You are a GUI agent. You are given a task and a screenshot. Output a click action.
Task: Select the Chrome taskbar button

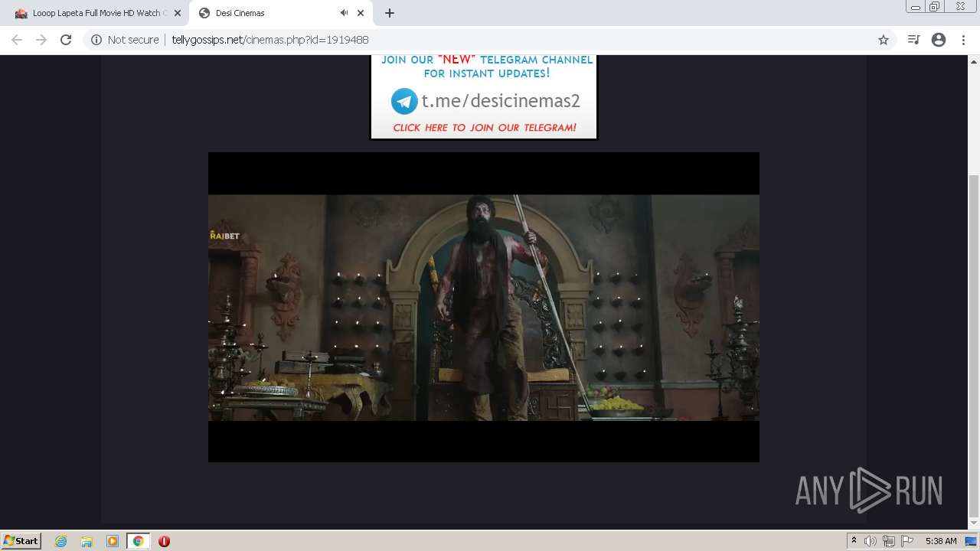coord(139,541)
